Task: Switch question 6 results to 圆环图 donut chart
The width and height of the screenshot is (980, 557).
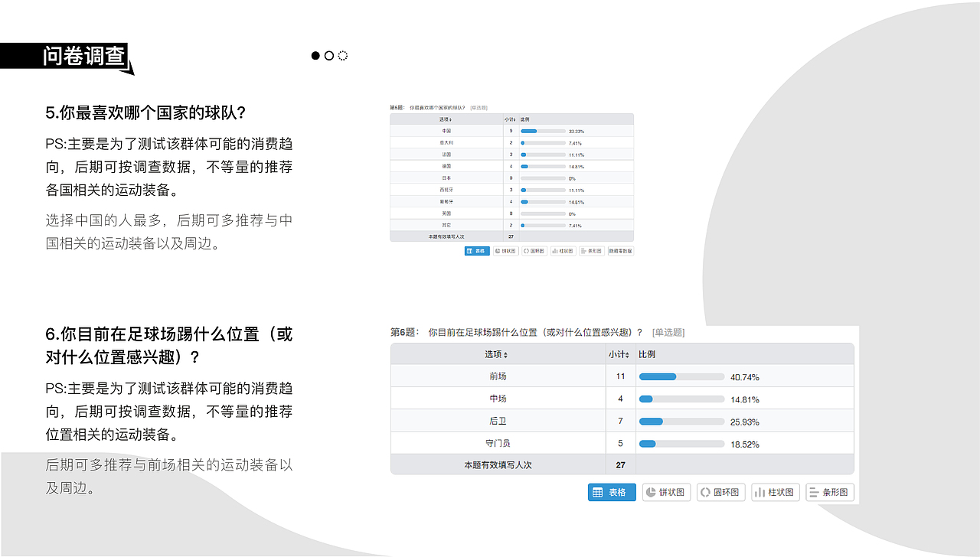Action: pyautogui.click(x=720, y=492)
